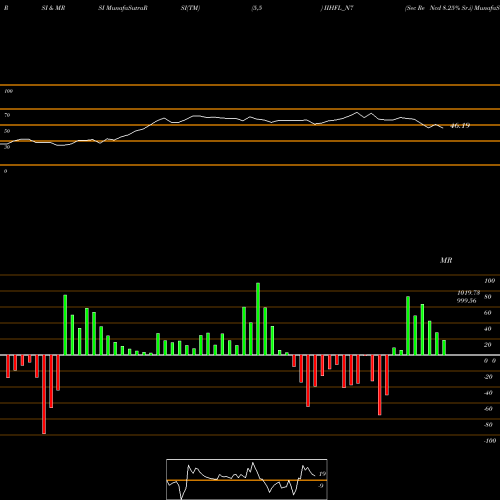
Task: Click the 'SI MunafaSutraR' header text
Action: (123, 8)
